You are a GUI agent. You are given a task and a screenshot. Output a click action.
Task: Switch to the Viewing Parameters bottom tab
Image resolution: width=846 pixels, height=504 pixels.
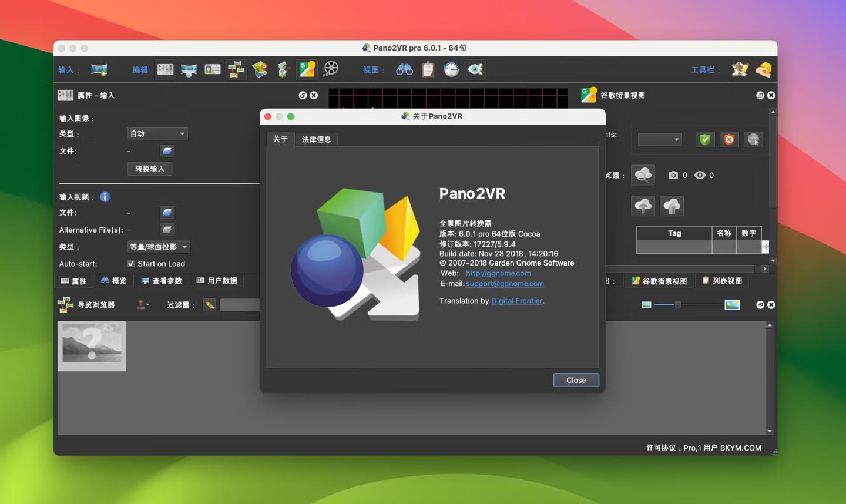click(162, 281)
